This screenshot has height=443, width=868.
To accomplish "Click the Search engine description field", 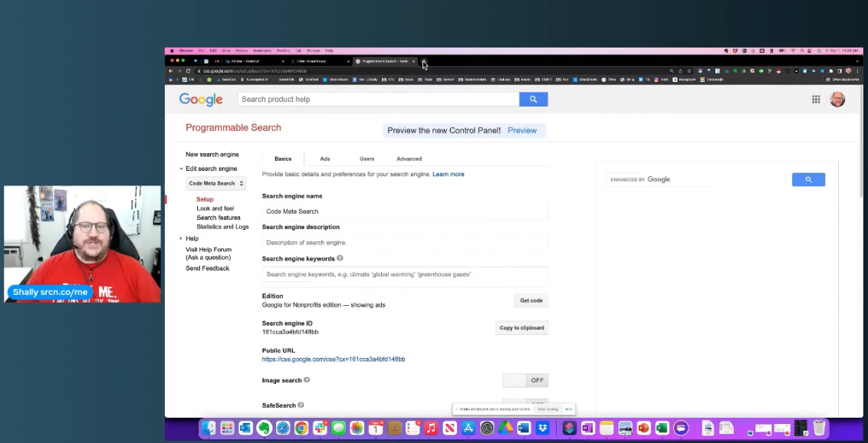I will [x=405, y=242].
